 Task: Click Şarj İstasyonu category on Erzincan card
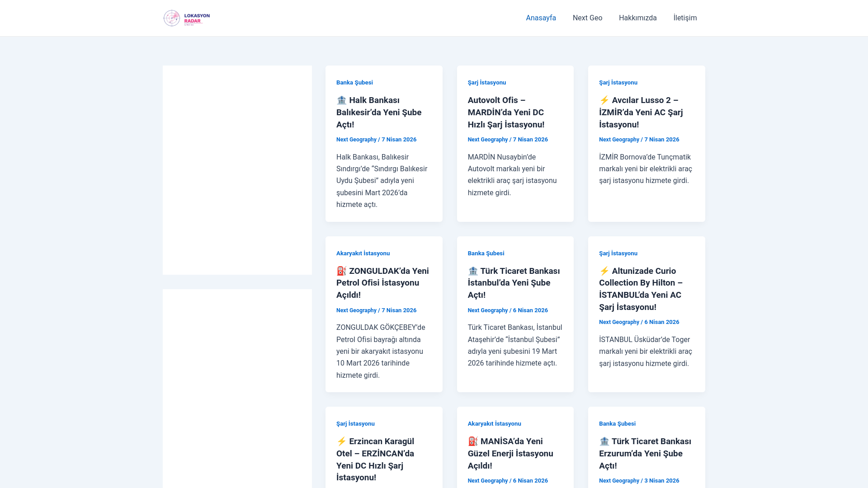[x=355, y=424]
